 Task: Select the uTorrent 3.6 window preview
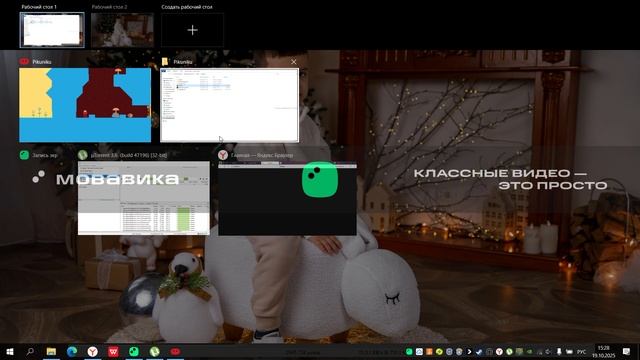(x=144, y=198)
